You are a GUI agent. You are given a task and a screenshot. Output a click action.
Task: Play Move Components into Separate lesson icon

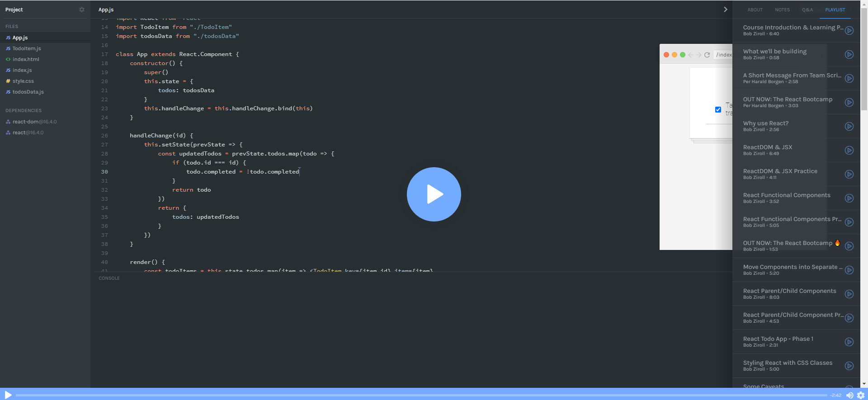click(849, 270)
